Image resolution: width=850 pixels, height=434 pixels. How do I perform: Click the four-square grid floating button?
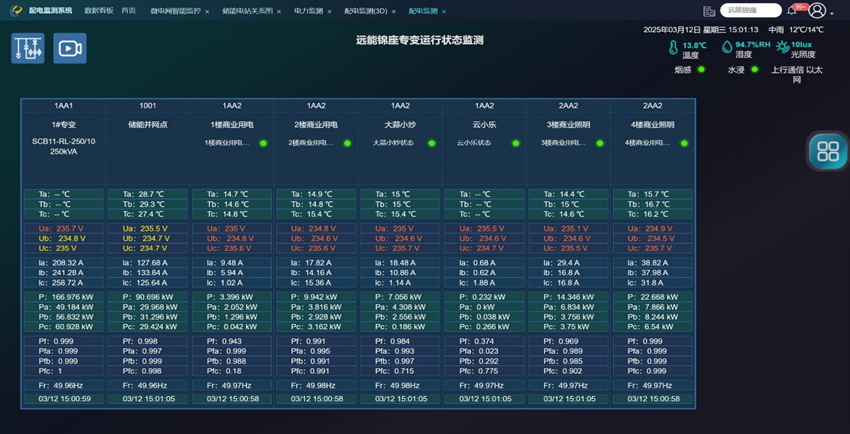(827, 151)
